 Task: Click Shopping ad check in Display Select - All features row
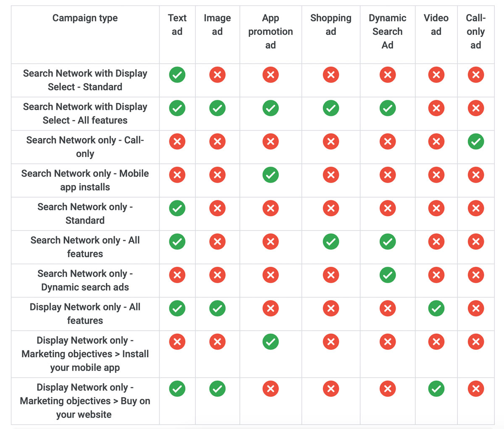point(331,108)
